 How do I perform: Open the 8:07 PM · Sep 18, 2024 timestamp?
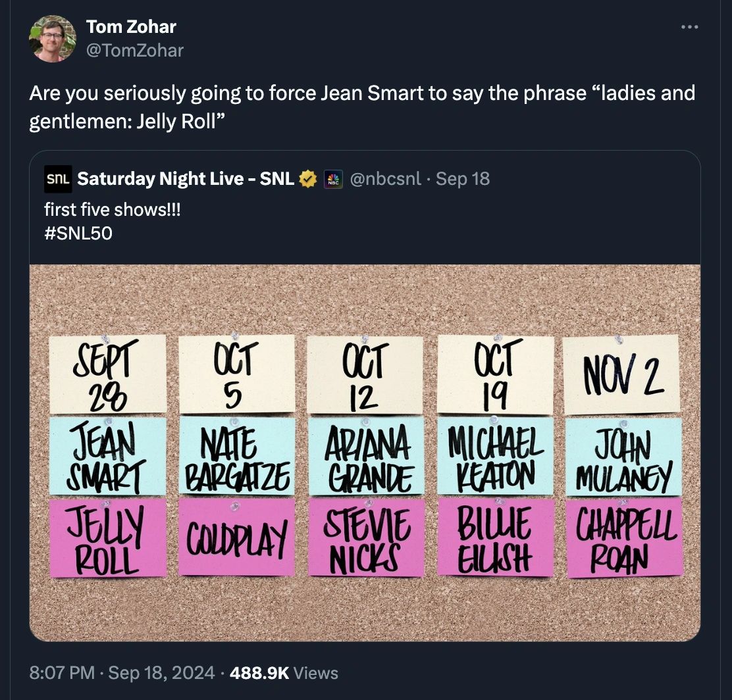(x=122, y=672)
